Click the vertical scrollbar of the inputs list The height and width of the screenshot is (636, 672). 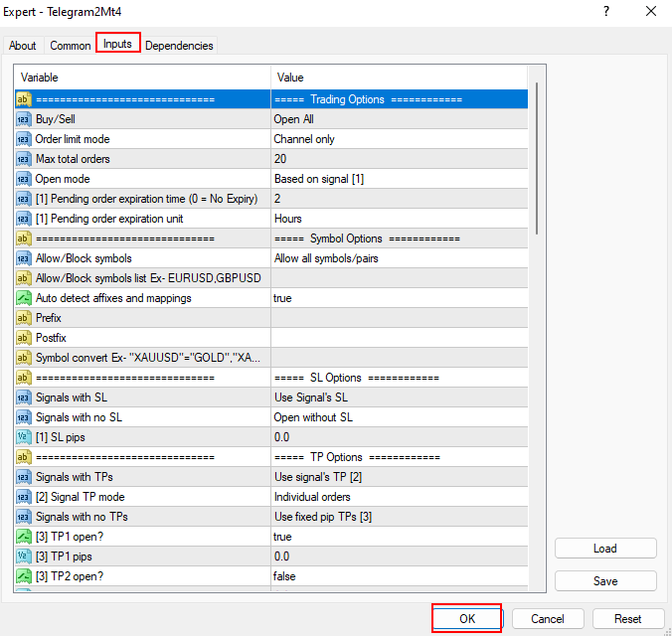click(x=537, y=159)
